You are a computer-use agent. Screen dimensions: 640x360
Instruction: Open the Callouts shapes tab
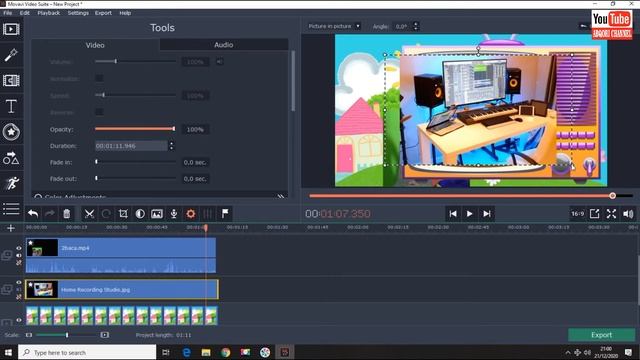point(11,158)
